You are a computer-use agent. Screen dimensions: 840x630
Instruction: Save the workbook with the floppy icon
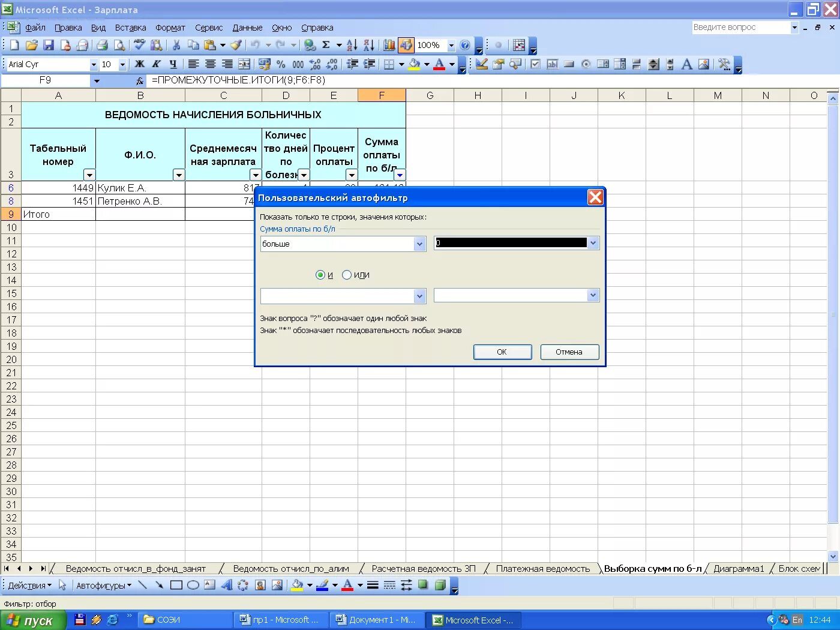[49, 45]
